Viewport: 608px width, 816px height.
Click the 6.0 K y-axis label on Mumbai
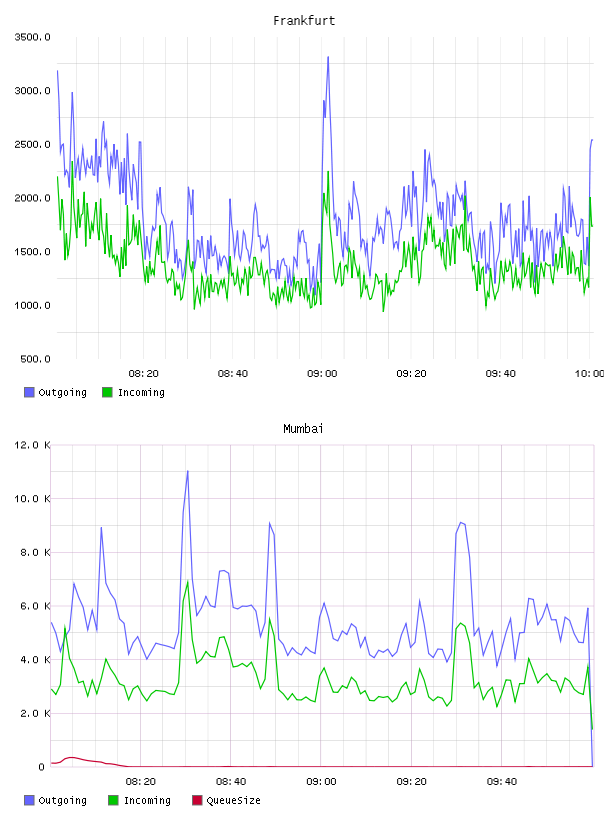pos(35,606)
